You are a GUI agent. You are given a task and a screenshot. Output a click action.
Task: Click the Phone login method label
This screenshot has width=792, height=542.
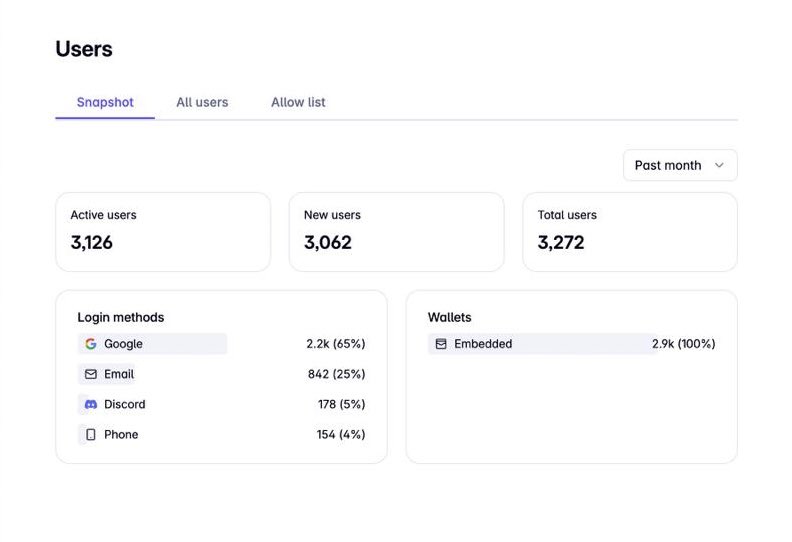[121, 434]
